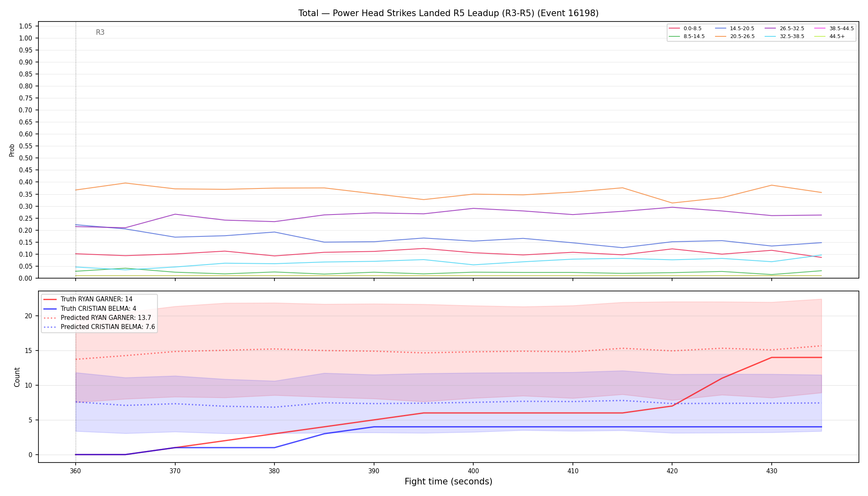Click the 430 x-axis tick label
Image resolution: width=868 pixels, height=496 pixels.
771,470
